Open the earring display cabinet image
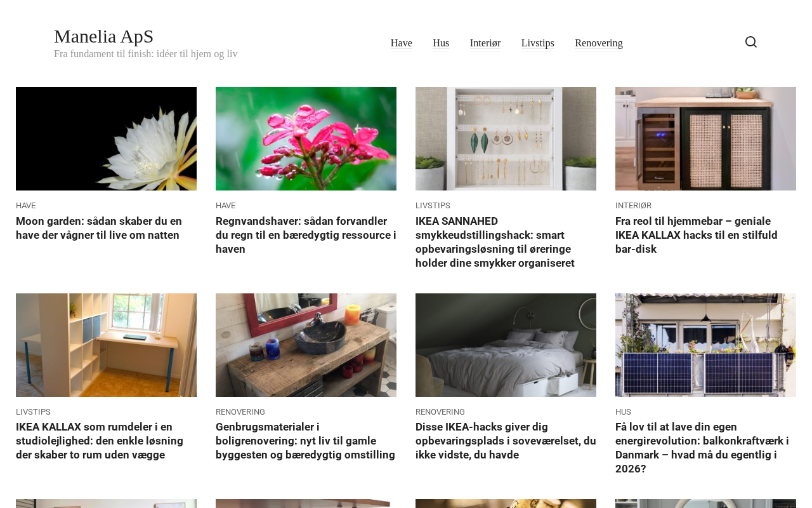This screenshot has width=812, height=508. coord(506,138)
